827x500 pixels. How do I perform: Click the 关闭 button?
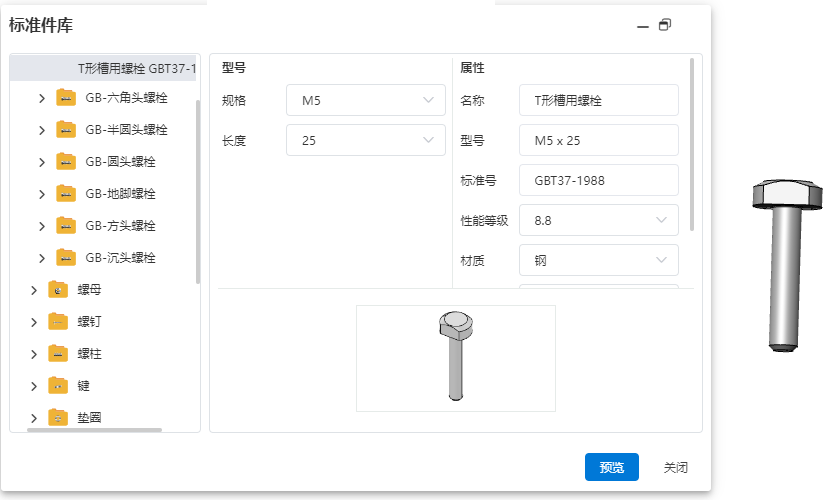(x=675, y=467)
